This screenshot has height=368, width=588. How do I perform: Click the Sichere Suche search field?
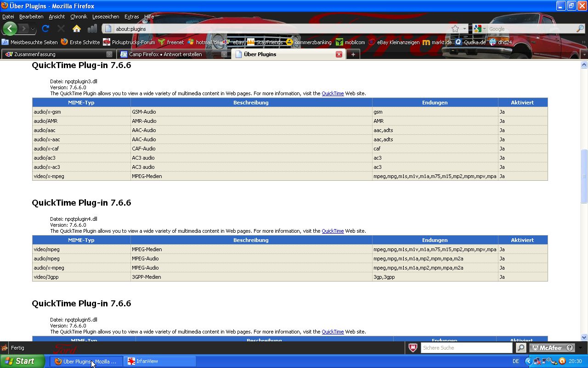click(466, 348)
